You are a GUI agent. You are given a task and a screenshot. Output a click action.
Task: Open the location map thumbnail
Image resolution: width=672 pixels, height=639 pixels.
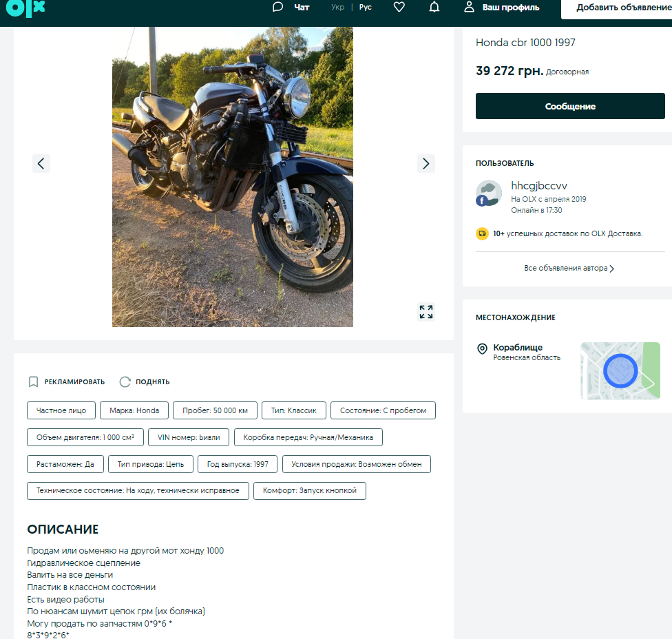pyautogui.click(x=620, y=370)
